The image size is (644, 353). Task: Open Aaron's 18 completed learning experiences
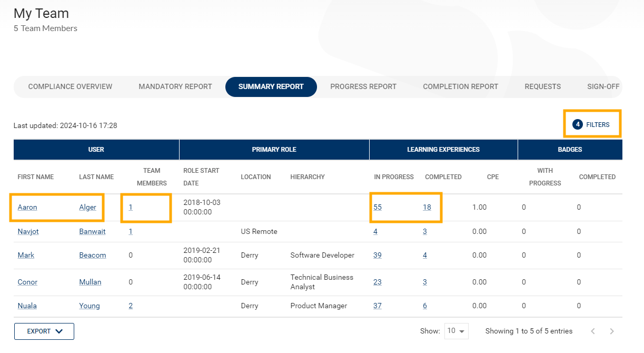coord(427,208)
